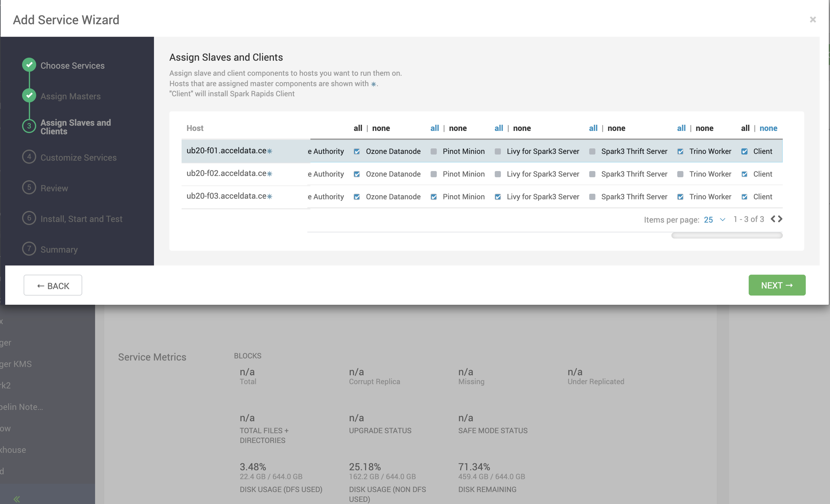Open the Items per page dropdown

point(714,219)
